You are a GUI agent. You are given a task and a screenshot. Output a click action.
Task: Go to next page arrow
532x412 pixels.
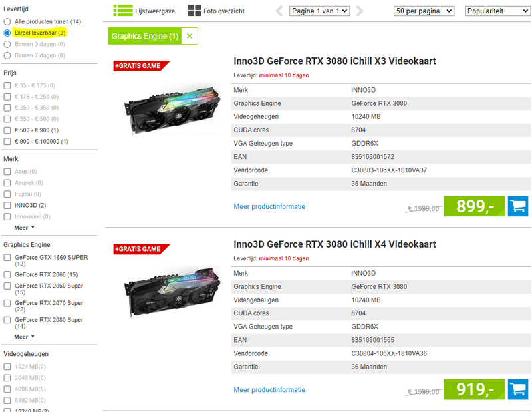tap(360, 11)
